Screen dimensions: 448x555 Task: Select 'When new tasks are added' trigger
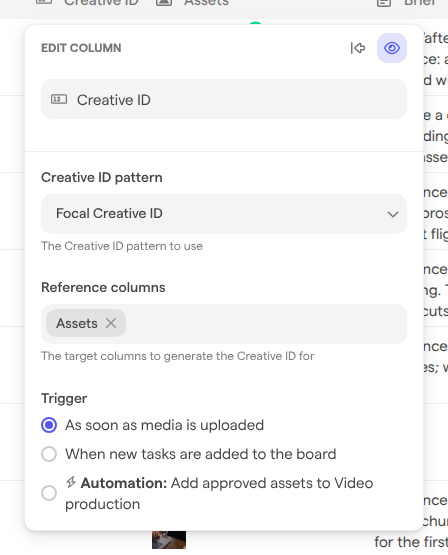point(49,454)
